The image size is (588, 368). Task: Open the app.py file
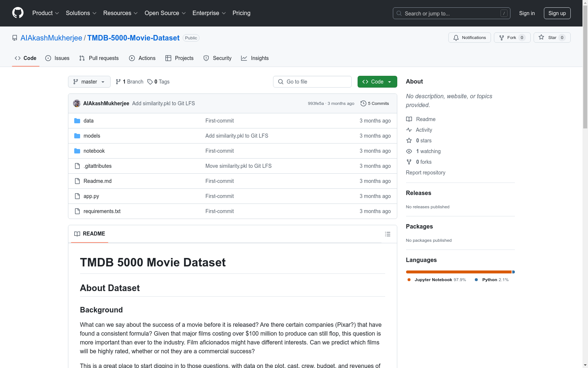pos(91,196)
